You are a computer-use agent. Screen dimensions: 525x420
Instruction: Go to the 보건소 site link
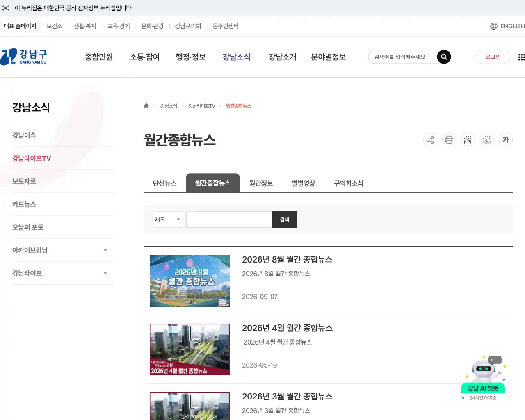click(55, 26)
